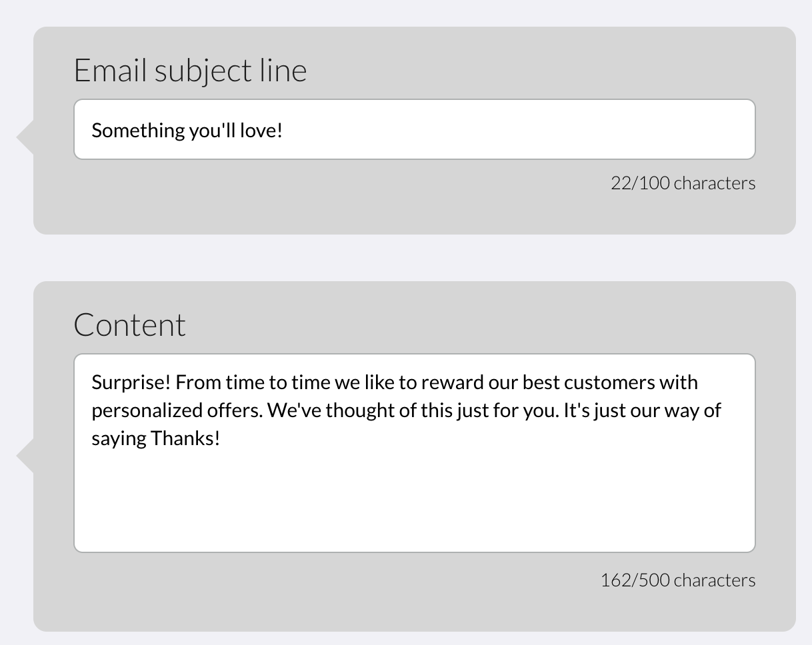Click the word "Surprise!" in the content

coord(131,383)
